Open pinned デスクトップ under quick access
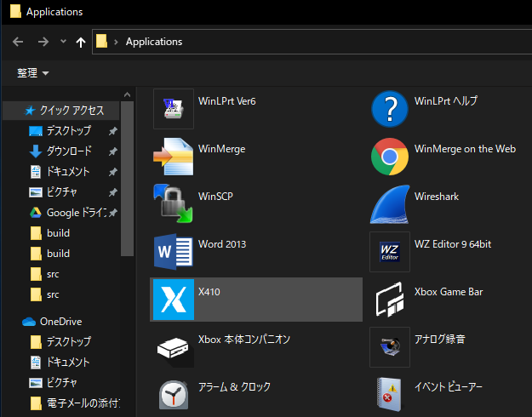The height and width of the screenshot is (417, 532). click(69, 130)
